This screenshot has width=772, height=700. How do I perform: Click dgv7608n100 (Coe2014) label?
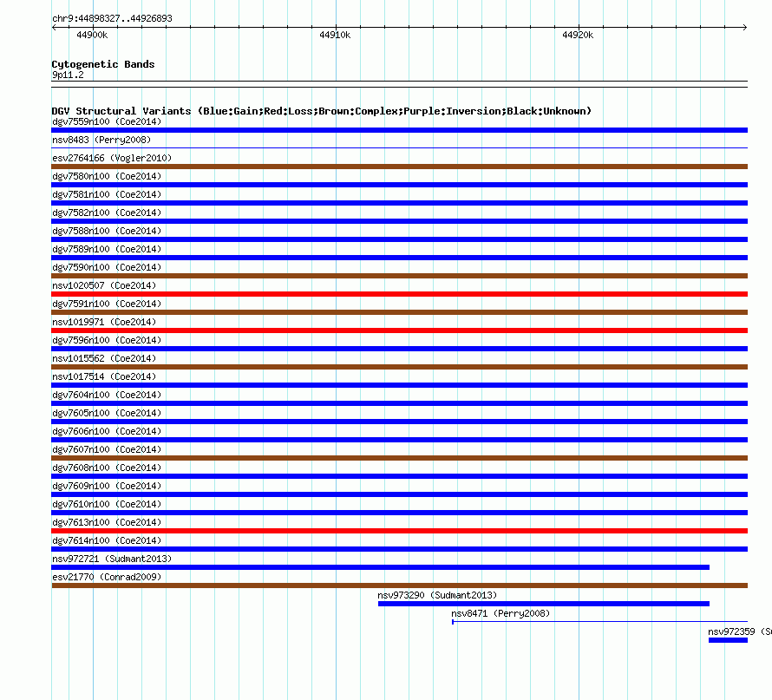(x=107, y=468)
